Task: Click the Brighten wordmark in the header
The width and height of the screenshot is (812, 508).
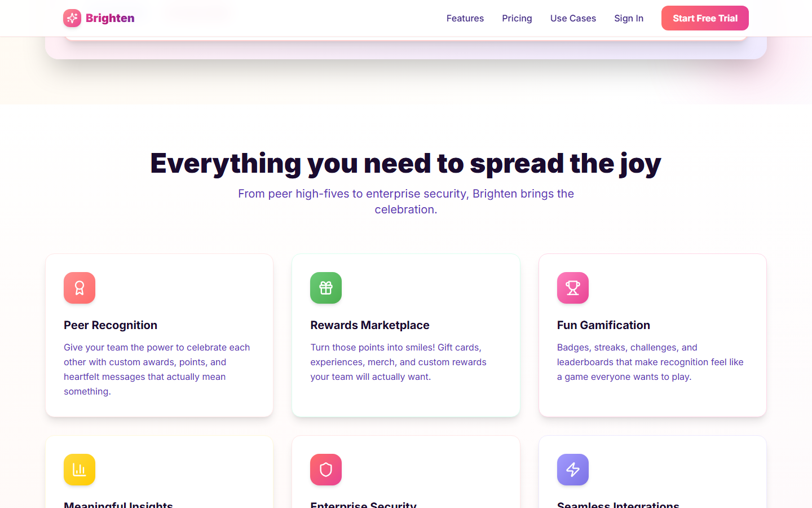Action: [x=109, y=18]
